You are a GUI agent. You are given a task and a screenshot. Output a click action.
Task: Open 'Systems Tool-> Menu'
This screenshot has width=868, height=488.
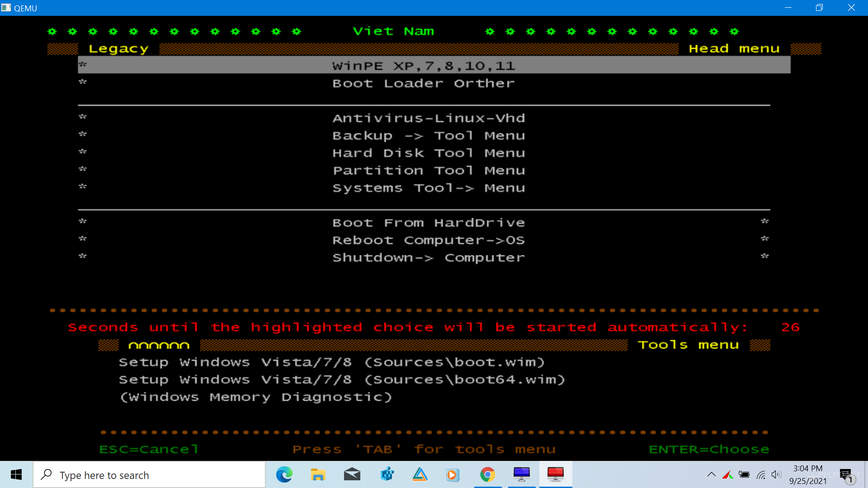[x=429, y=188]
